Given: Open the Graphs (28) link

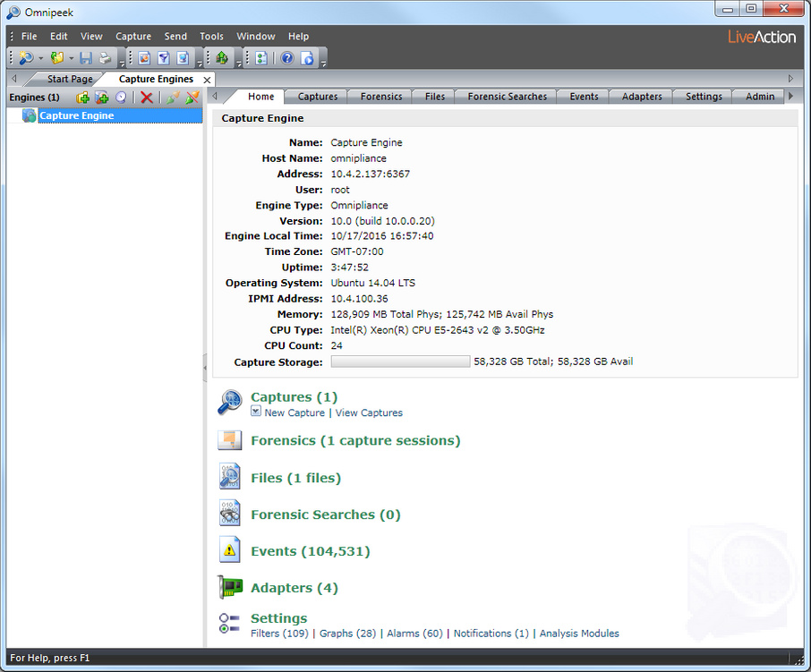Looking at the screenshot, I should [x=347, y=634].
